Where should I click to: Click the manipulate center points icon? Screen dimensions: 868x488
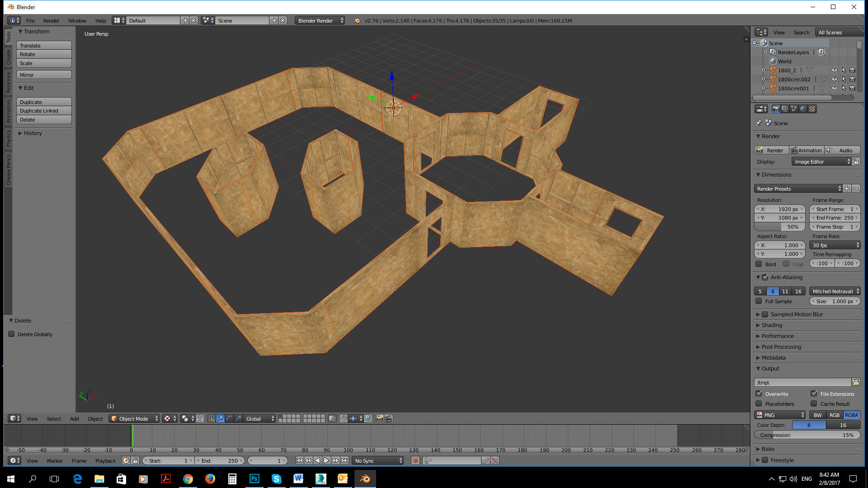(x=200, y=418)
